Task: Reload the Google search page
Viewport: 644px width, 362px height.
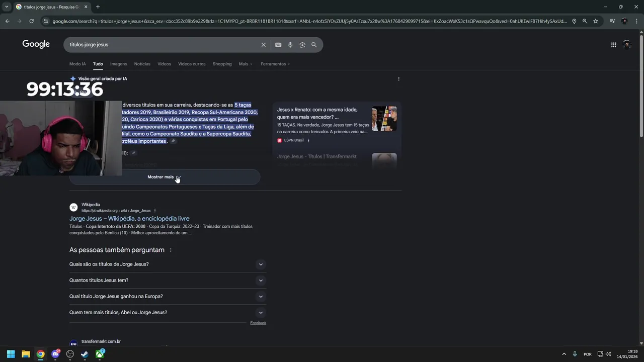Action: click(x=31, y=21)
